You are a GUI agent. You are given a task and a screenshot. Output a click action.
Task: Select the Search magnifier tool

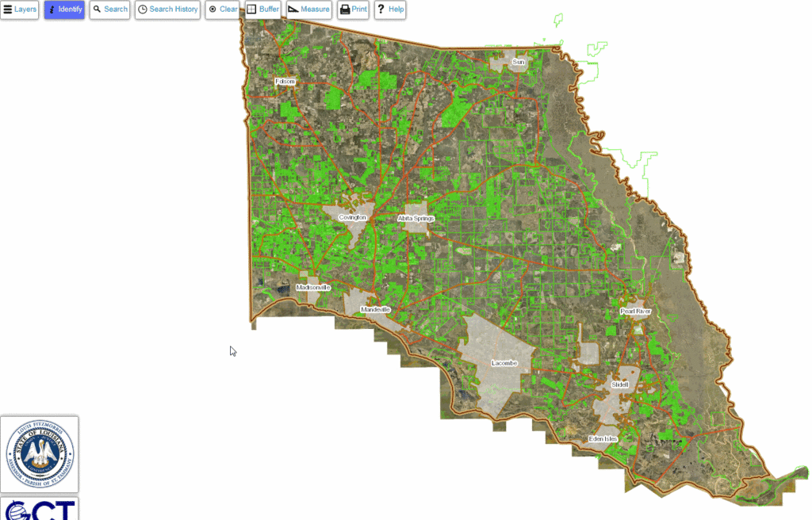pos(109,9)
